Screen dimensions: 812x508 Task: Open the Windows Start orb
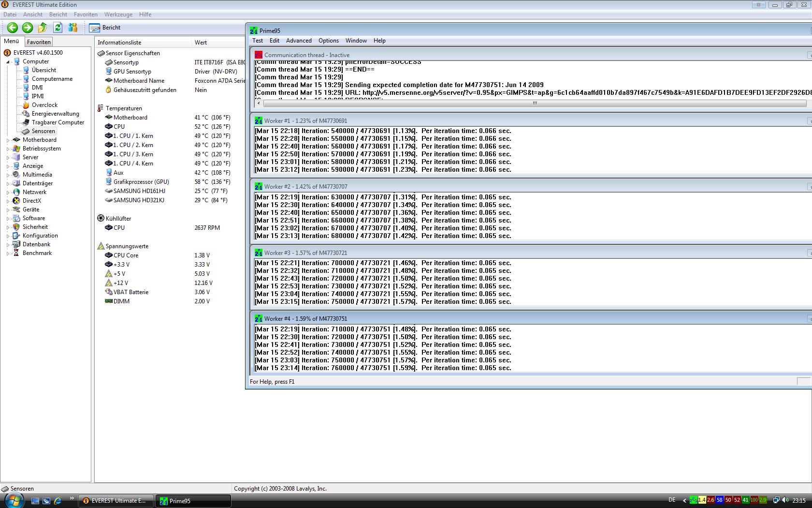coord(14,500)
